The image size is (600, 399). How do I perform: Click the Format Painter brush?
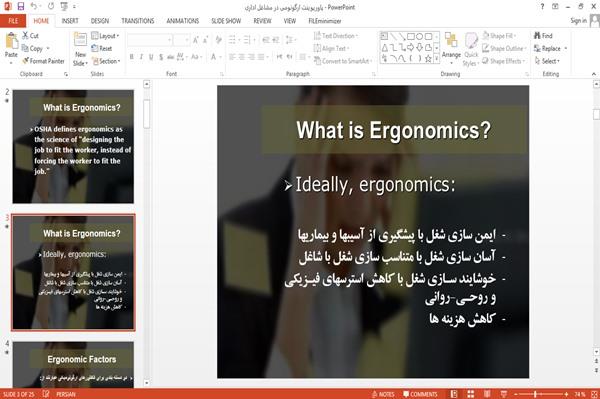pyautogui.click(x=26, y=61)
